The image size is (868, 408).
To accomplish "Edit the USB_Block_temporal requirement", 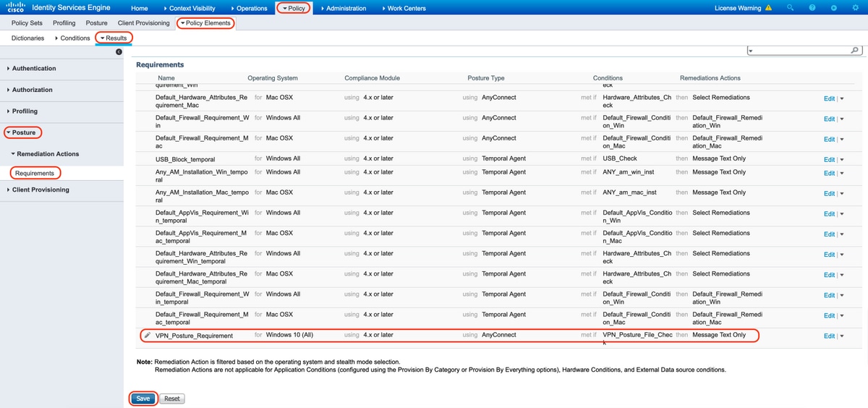I will point(829,160).
